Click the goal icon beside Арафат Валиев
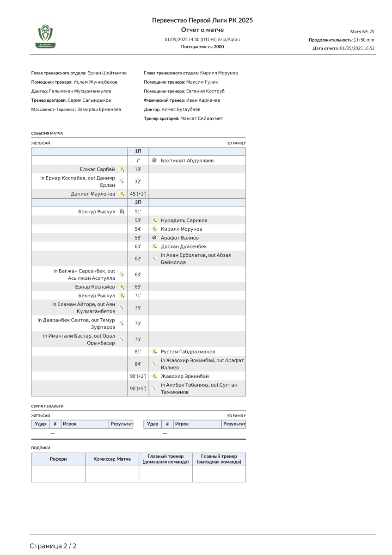The width and height of the screenshot is (392, 555). click(x=154, y=238)
